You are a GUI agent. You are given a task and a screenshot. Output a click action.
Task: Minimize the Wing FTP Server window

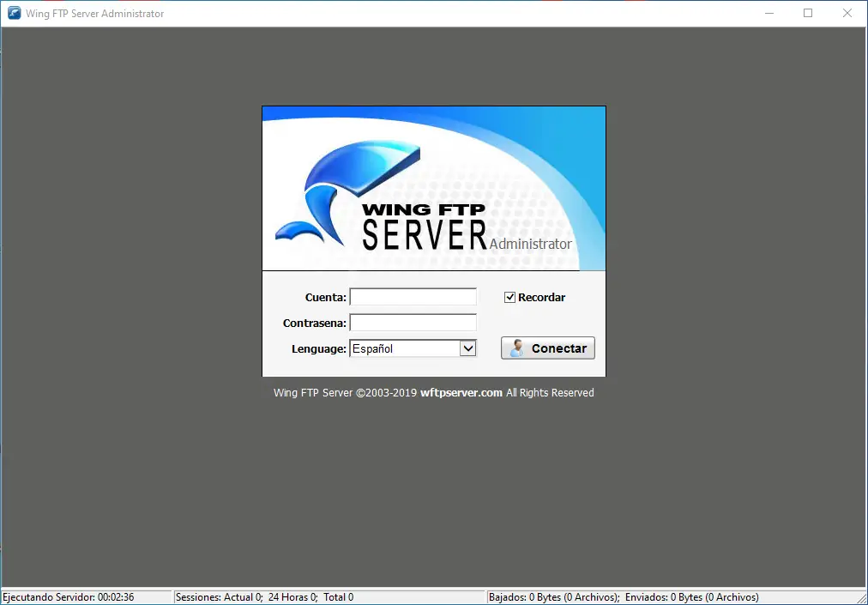[x=769, y=13]
